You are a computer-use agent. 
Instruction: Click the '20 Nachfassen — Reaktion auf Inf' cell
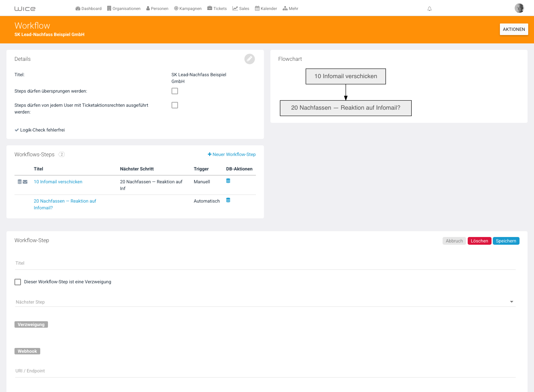(151, 185)
